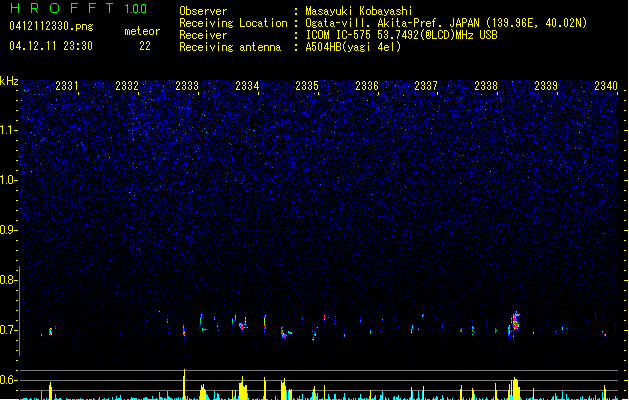Click observer name Masayuki Kobayashi

(x=359, y=11)
